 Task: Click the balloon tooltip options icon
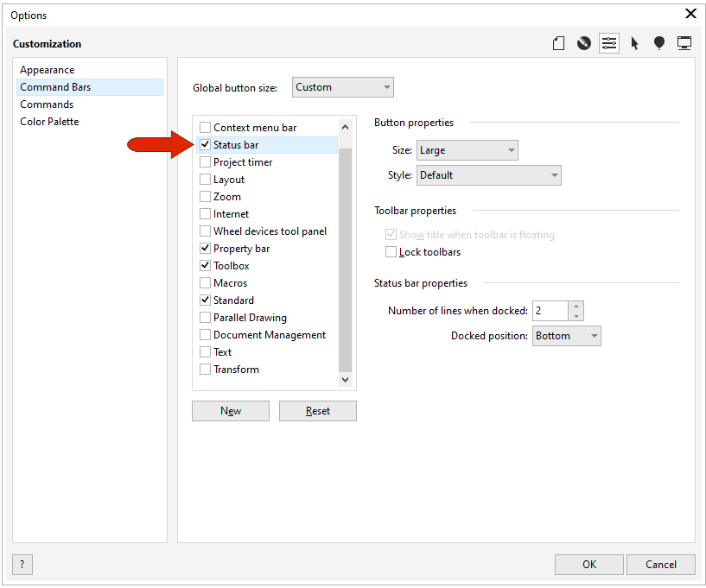tap(659, 42)
